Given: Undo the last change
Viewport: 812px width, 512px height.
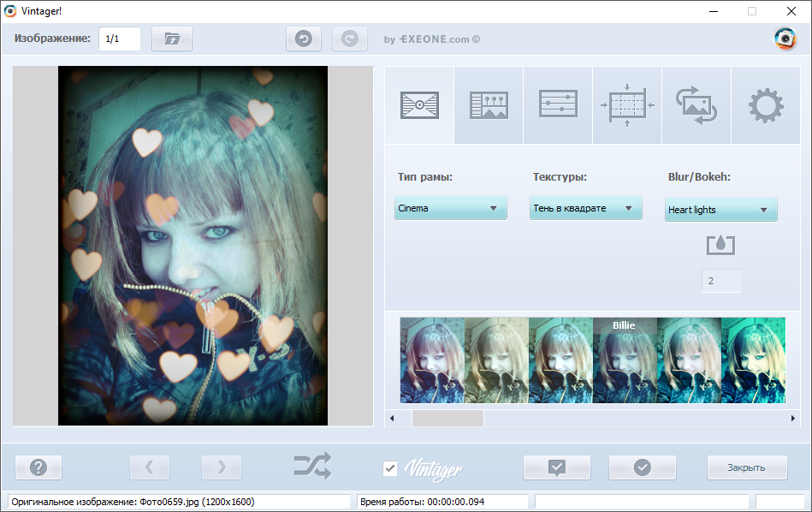Looking at the screenshot, I should pyautogui.click(x=304, y=39).
